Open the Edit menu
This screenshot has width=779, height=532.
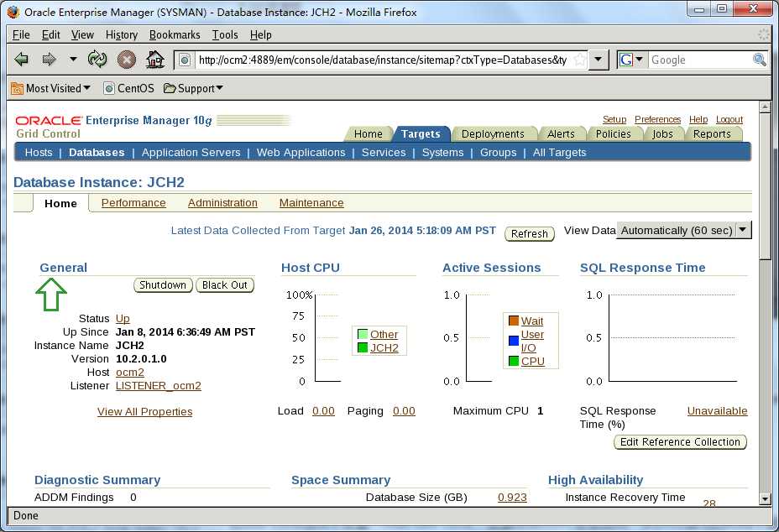click(x=50, y=34)
